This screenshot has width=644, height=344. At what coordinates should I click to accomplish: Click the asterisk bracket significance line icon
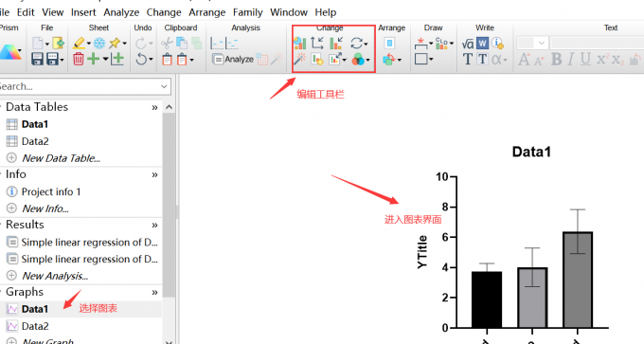point(421,43)
